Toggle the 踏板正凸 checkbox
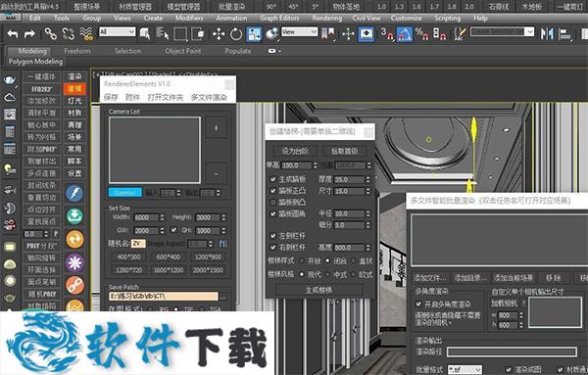Screen dimensions: 588x375 [273, 191]
